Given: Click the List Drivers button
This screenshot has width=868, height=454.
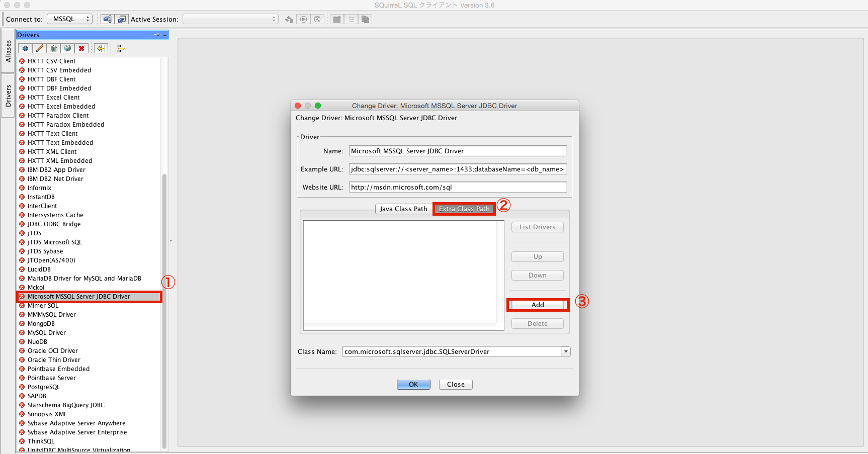Looking at the screenshot, I should pyautogui.click(x=538, y=227).
